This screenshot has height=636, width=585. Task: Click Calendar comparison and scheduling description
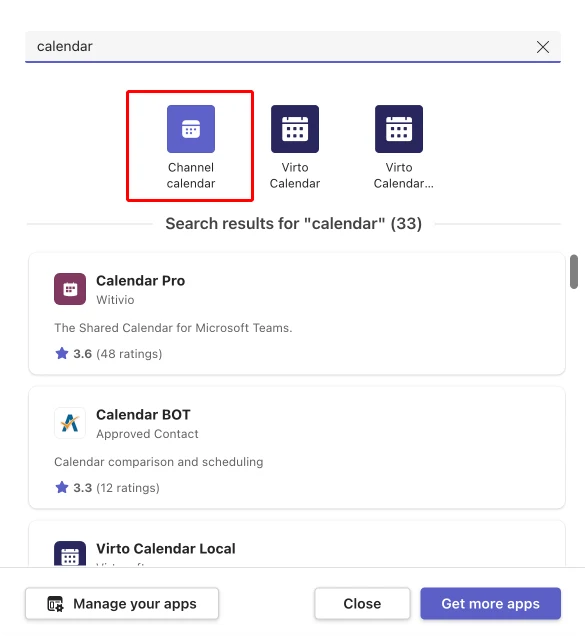point(159,462)
